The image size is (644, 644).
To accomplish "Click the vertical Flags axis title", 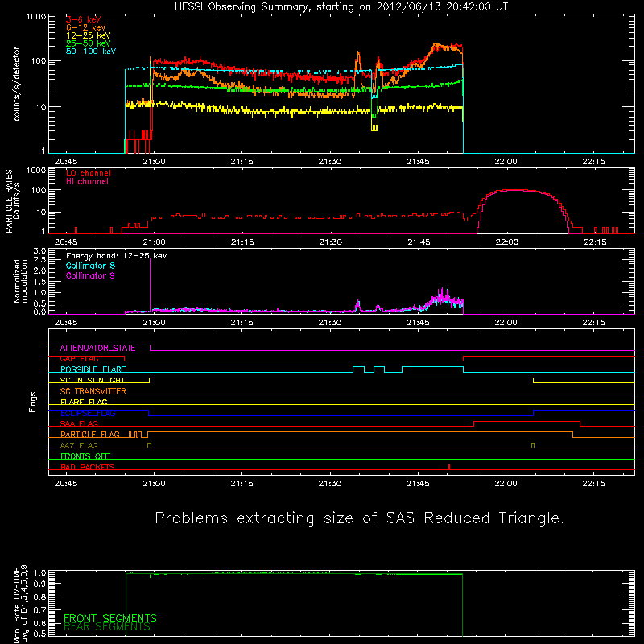I will (x=32, y=402).
